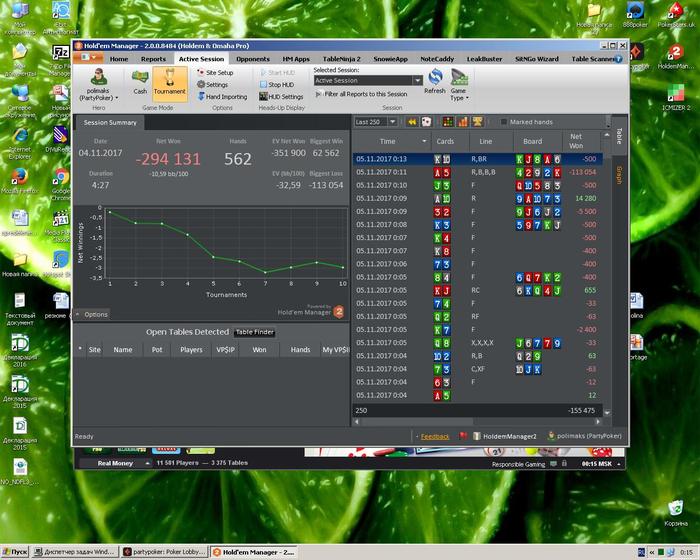The image size is (700, 560).
Task: Open the 888poker desktop icon
Action: 635,16
